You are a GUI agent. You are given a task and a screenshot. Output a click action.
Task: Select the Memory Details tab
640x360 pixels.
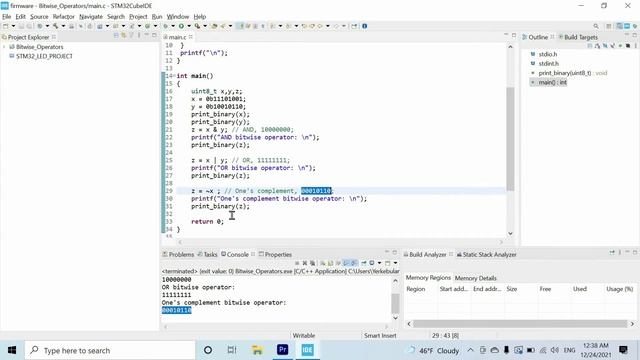[x=476, y=278]
